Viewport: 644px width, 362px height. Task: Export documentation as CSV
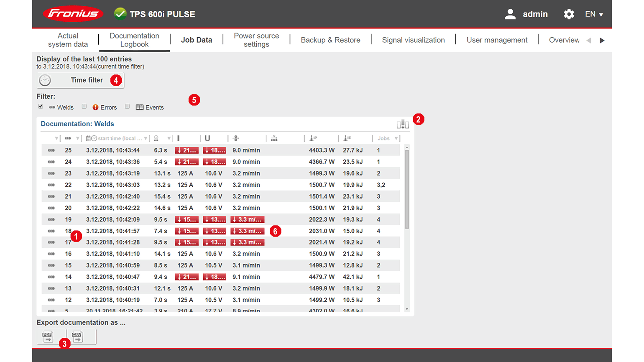pyautogui.click(x=77, y=337)
